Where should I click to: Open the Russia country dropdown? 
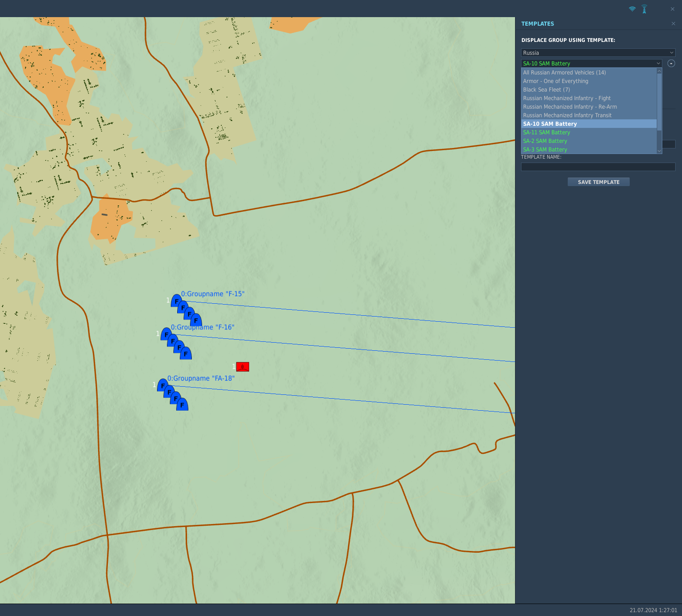coord(598,53)
